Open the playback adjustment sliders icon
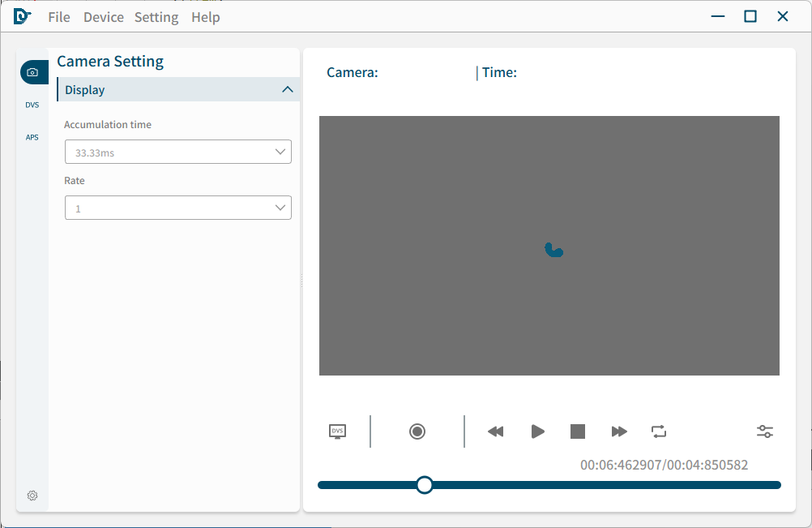Viewport: 812px width, 528px height. [765, 431]
